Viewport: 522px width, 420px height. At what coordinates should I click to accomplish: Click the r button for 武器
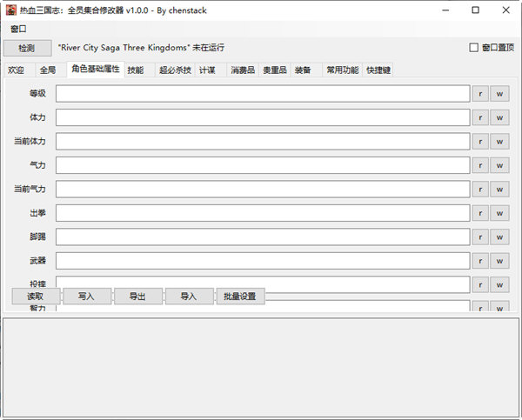click(x=480, y=260)
